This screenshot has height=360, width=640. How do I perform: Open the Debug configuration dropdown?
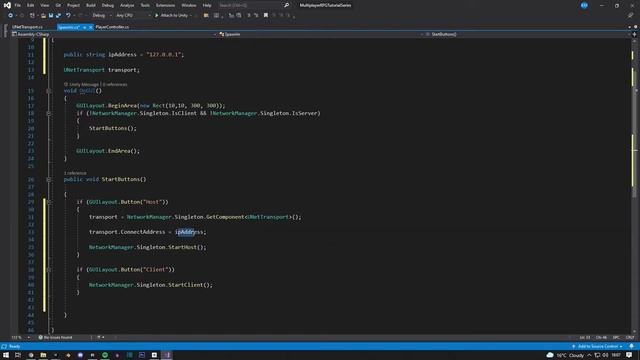[102, 16]
